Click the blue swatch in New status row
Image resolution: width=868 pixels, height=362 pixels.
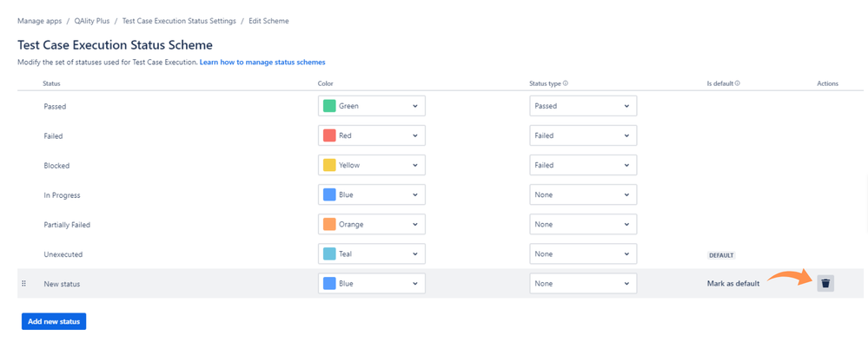pos(329,284)
